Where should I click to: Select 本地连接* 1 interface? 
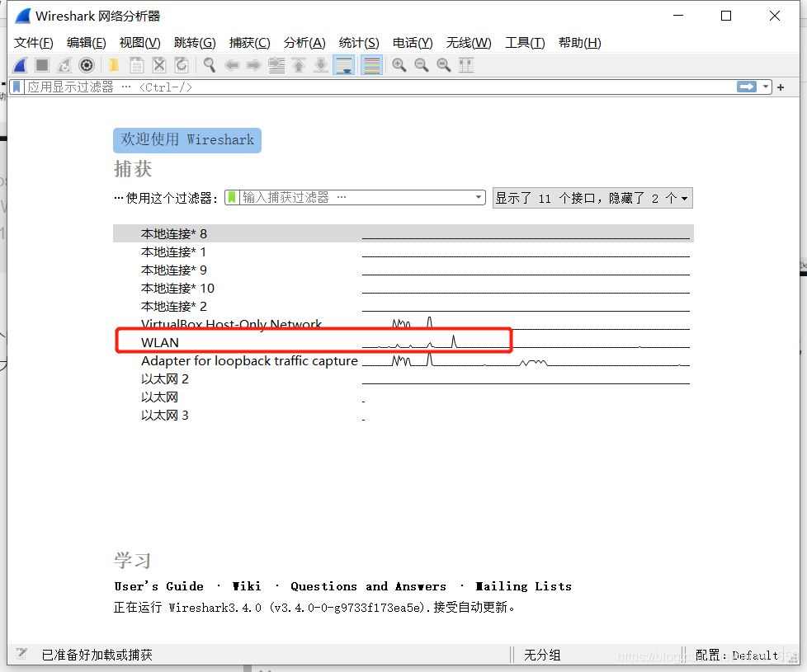[403, 252]
